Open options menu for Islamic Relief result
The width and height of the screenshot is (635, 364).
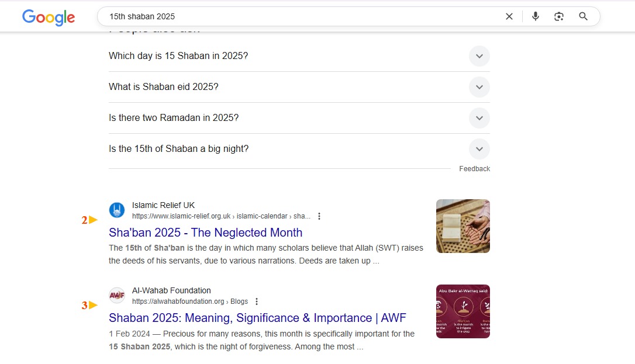tap(319, 216)
